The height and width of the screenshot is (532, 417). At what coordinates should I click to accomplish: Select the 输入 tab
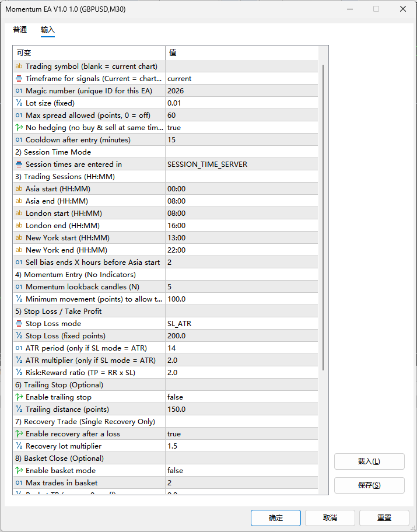click(48, 30)
